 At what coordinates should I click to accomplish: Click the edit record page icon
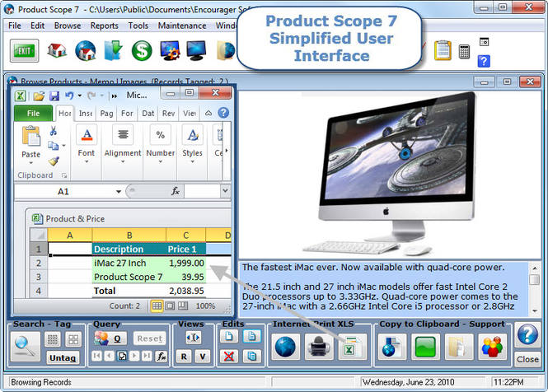pos(251,337)
